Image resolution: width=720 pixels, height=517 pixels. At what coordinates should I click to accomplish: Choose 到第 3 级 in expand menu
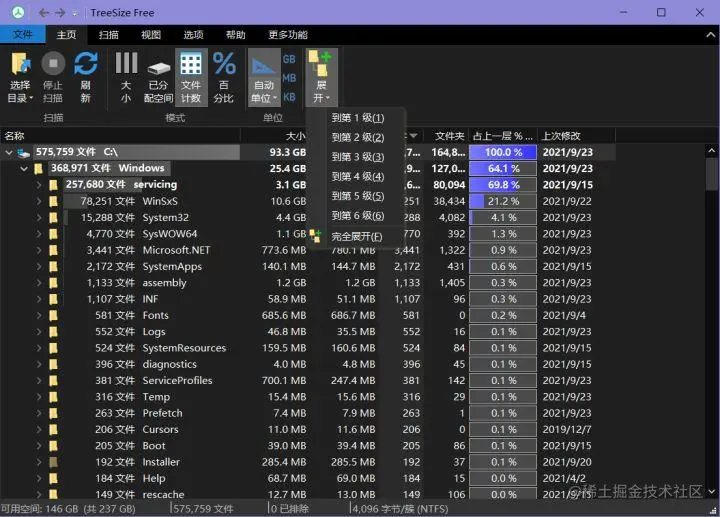[357, 157]
